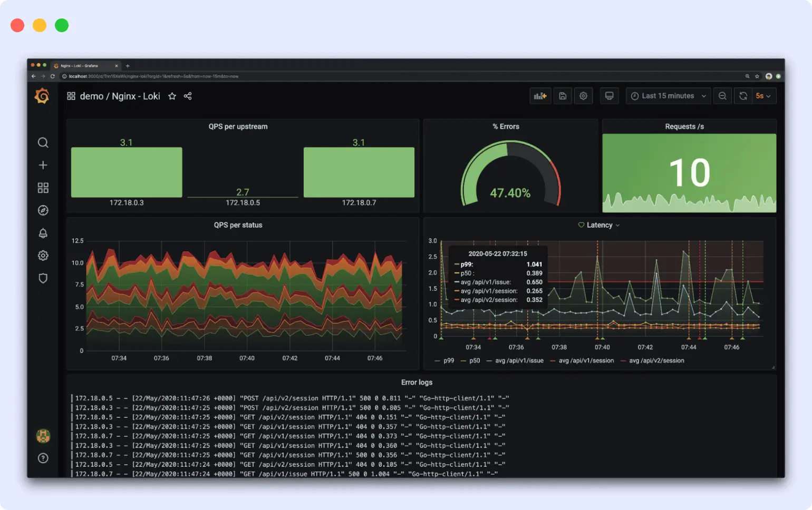This screenshot has width=812, height=510.
Task: Open a new browser tab
Action: pyautogui.click(x=128, y=66)
